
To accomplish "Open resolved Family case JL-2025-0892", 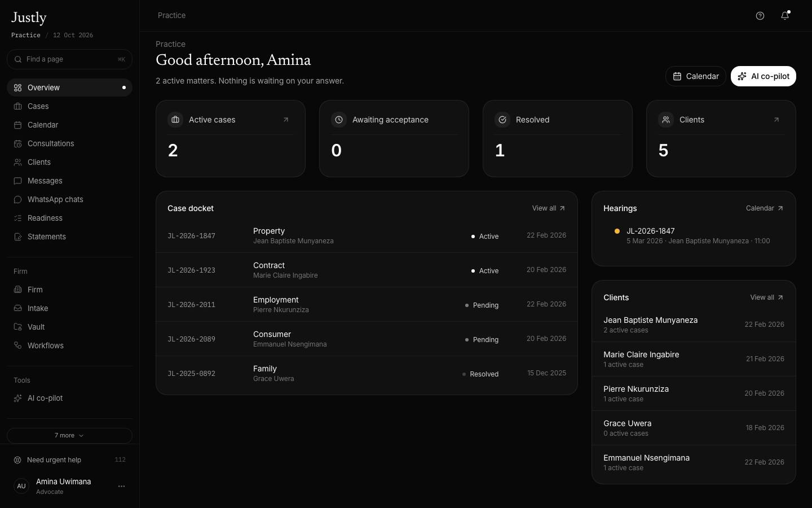I will (367, 373).
